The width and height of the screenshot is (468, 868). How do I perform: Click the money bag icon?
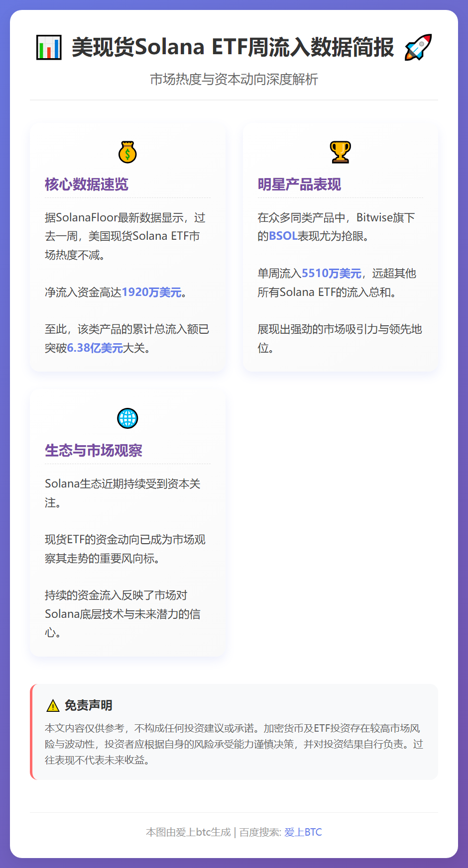coord(127,152)
